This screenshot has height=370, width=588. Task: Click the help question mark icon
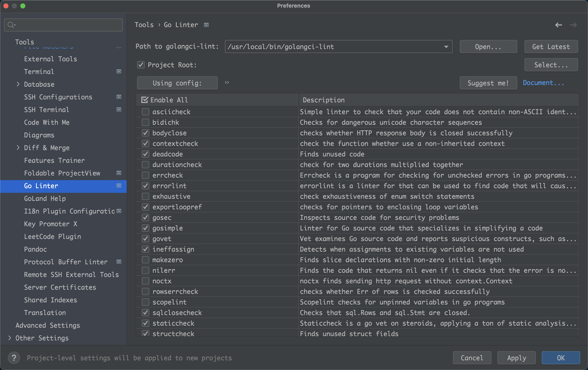point(14,358)
